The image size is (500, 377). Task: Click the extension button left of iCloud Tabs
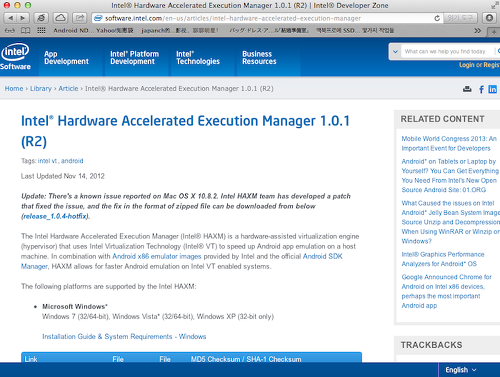tap(41, 18)
